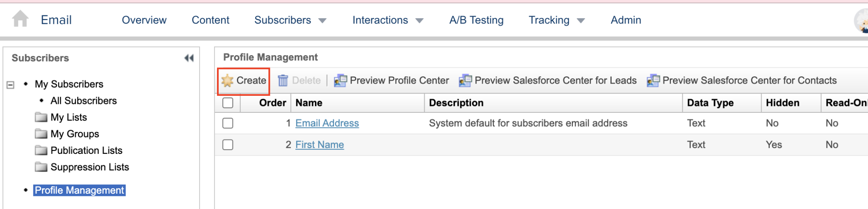Sort by the Name column header
The image size is (868, 209).
309,103
